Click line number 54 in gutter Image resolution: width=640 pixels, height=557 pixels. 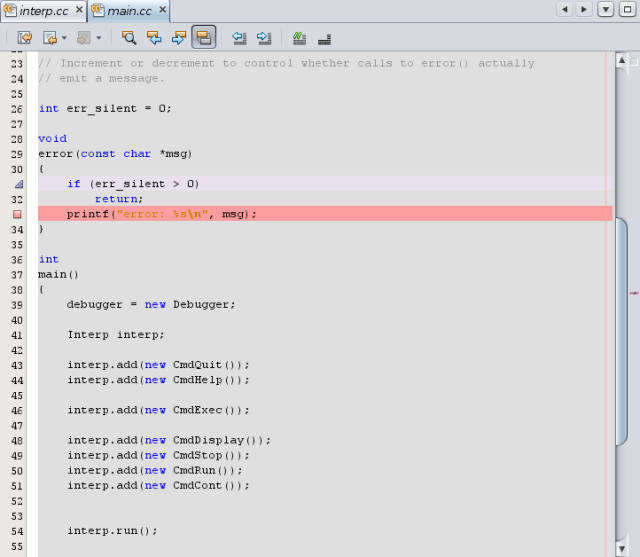click(x=17, y=531)
